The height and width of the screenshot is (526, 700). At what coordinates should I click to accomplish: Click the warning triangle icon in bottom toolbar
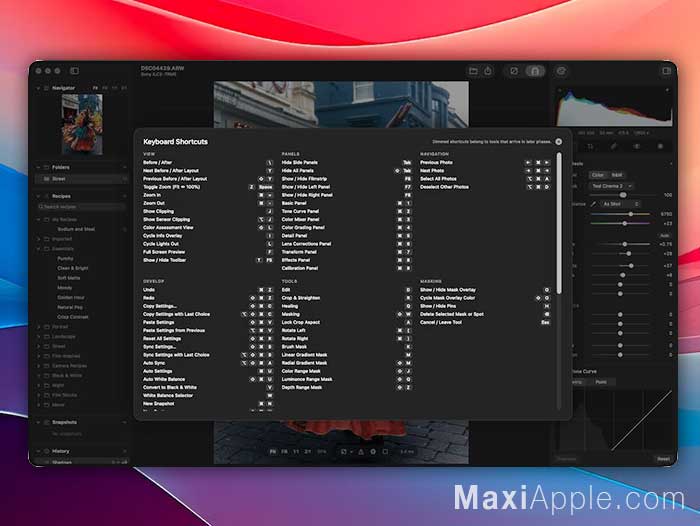(361, 452)
